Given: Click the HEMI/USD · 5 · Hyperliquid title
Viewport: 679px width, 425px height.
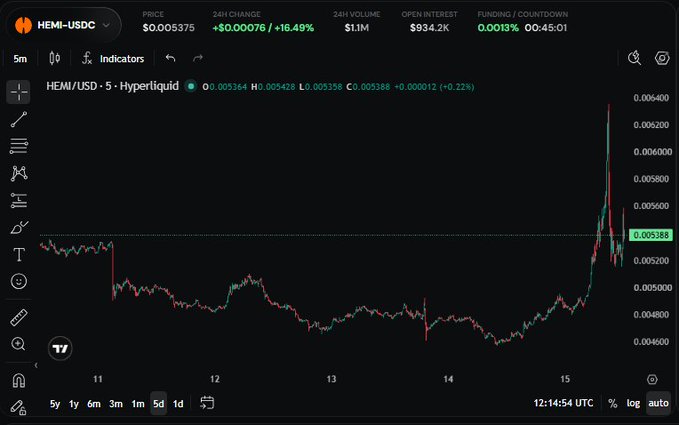Looking at the screenshot, I should point(113,86).
